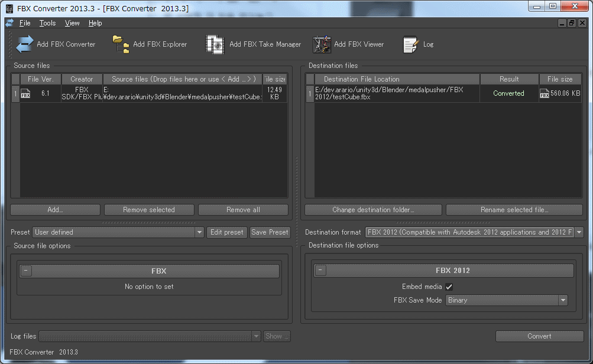The width and height of the screenshot is (593, 364).
Task: Click the File Ver. column header
Action: pyautogui.click(x=40, y=79)
